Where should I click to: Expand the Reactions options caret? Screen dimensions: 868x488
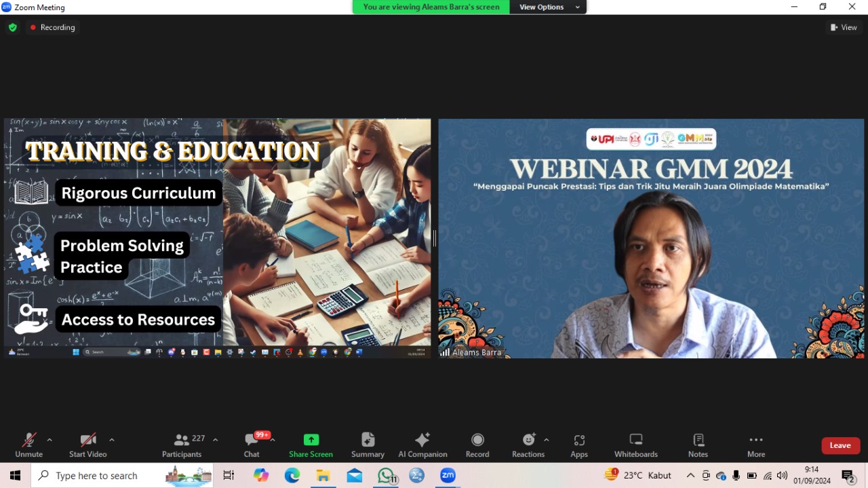[x=547, y=440]
